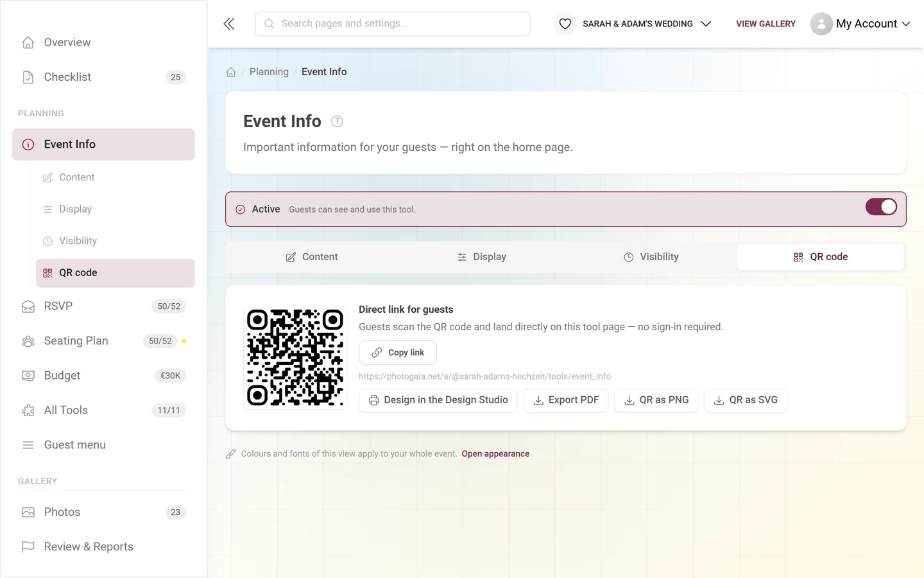Select QR code sub-item in sidebar

click(116, 273)
